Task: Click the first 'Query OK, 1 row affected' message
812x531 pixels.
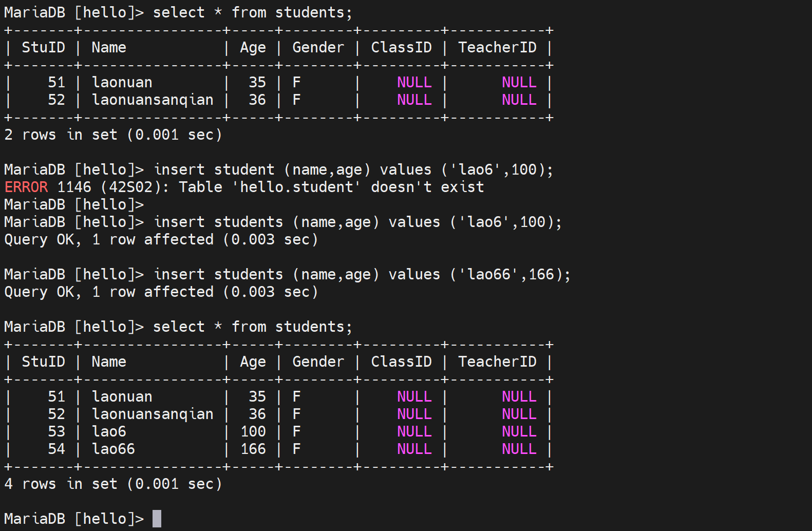Action: [161, 239]
